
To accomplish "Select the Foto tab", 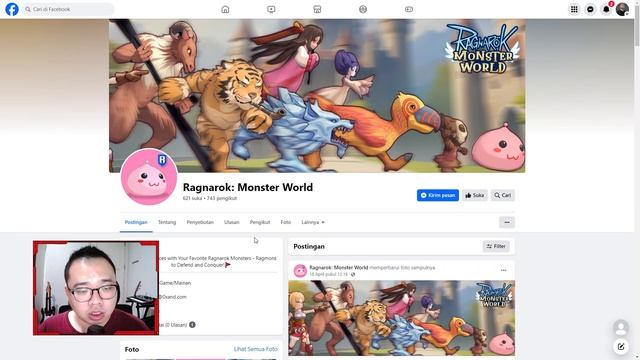I will click(x=286, y=222).
